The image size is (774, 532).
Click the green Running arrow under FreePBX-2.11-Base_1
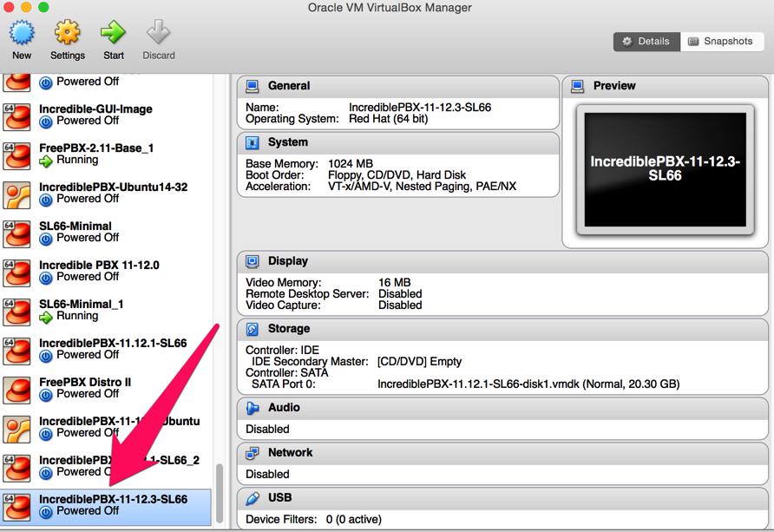click(45, 161)
